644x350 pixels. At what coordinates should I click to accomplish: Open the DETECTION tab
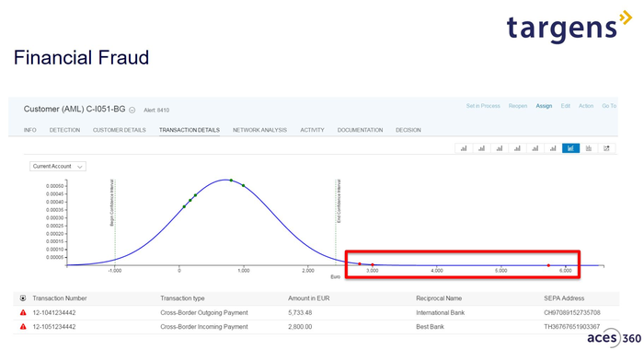click(x=65, y=130)
